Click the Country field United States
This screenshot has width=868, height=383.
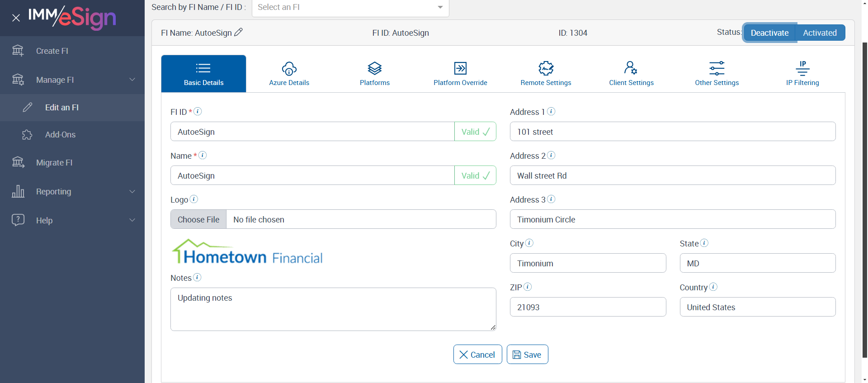tap(758, 307)
